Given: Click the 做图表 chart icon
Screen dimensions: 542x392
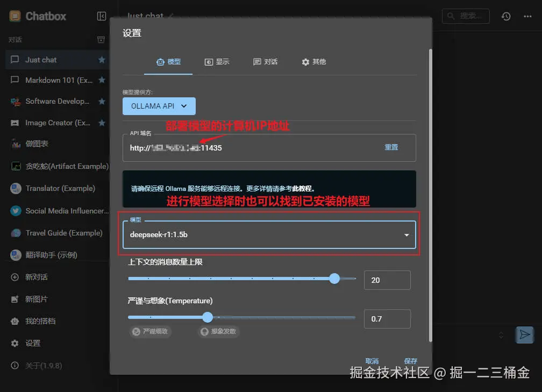Looking at the screenshot, I should [16, 144].
